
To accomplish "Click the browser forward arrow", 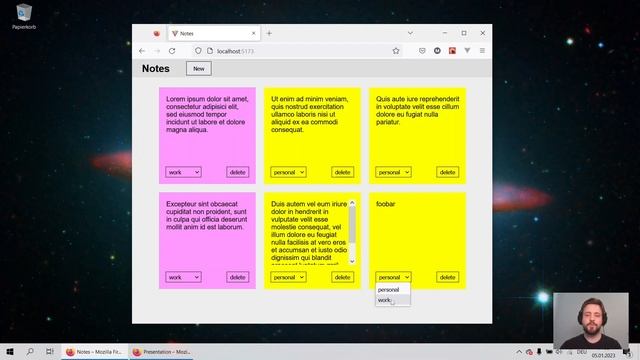I will 157,51.
